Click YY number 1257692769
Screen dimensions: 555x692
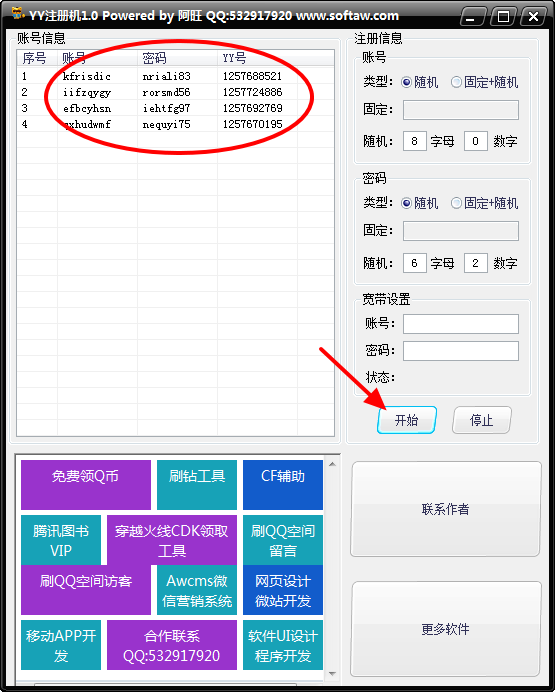tap(252, 108)
